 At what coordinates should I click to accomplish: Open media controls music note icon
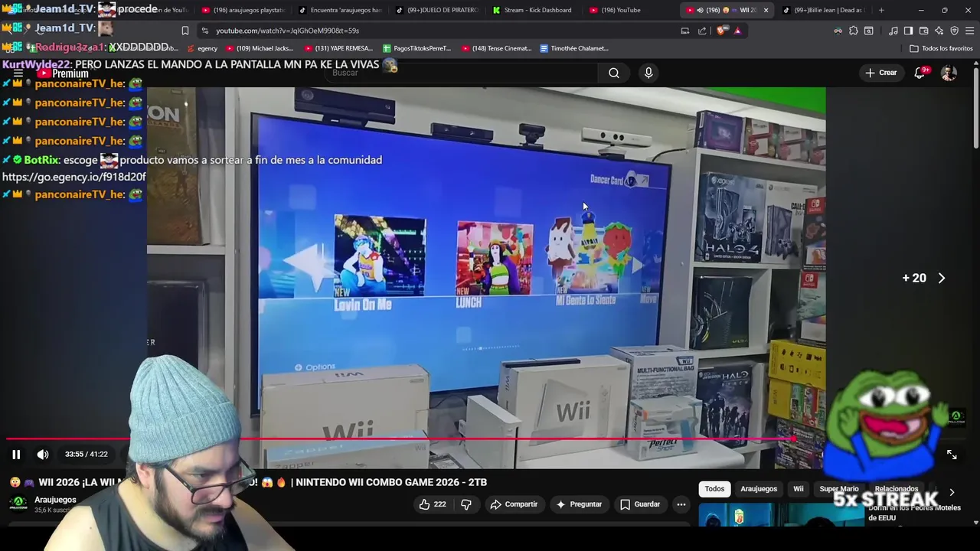(893, 31)
